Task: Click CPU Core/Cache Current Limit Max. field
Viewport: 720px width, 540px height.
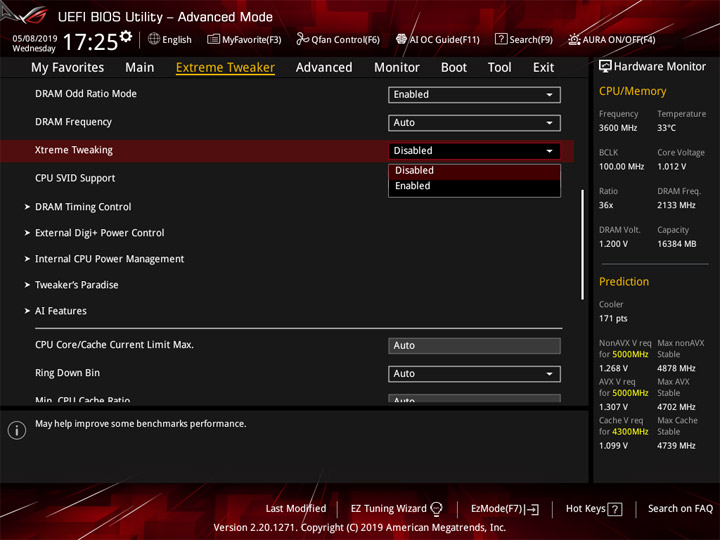Action: (x=474, y=346)
